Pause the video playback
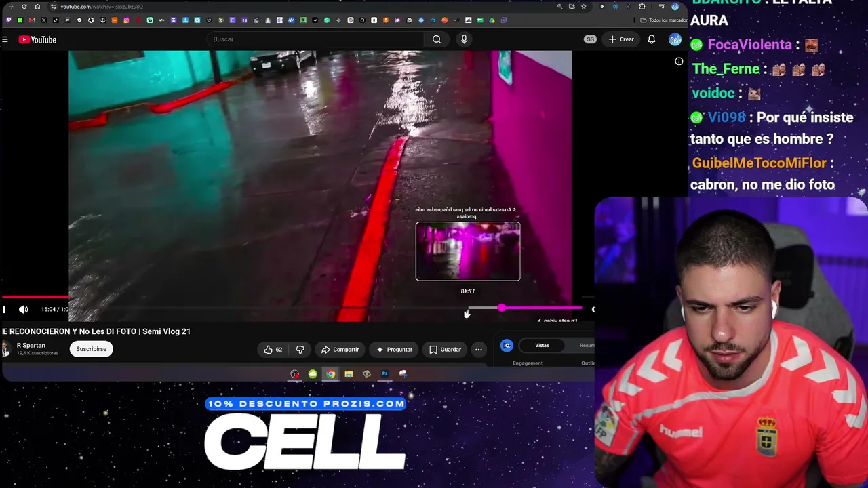Screen dimensions: 868x488 pyautogui.click(x=4, y=310)
